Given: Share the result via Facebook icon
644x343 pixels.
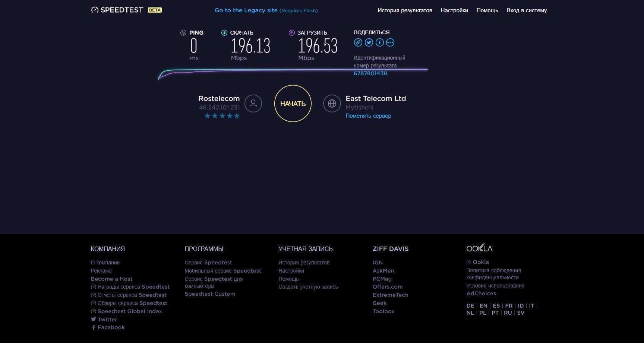Looking at the screenshot, I should 379,42.
